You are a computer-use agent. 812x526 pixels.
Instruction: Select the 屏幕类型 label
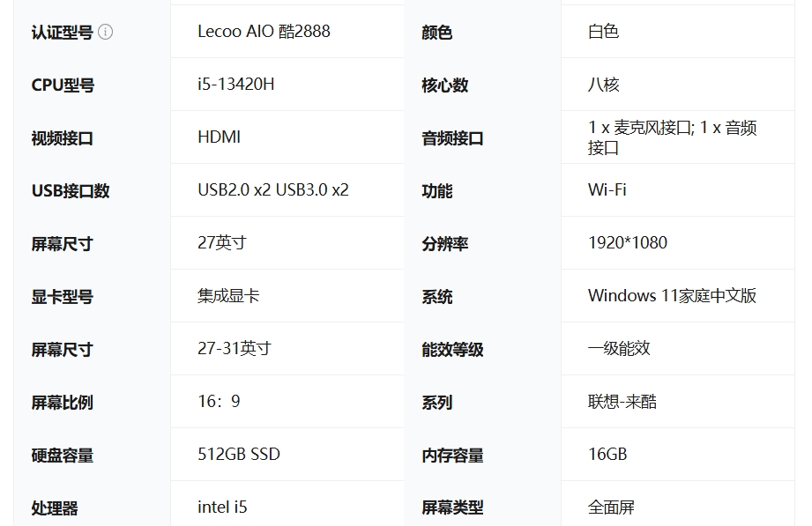[x=452, y=507]
